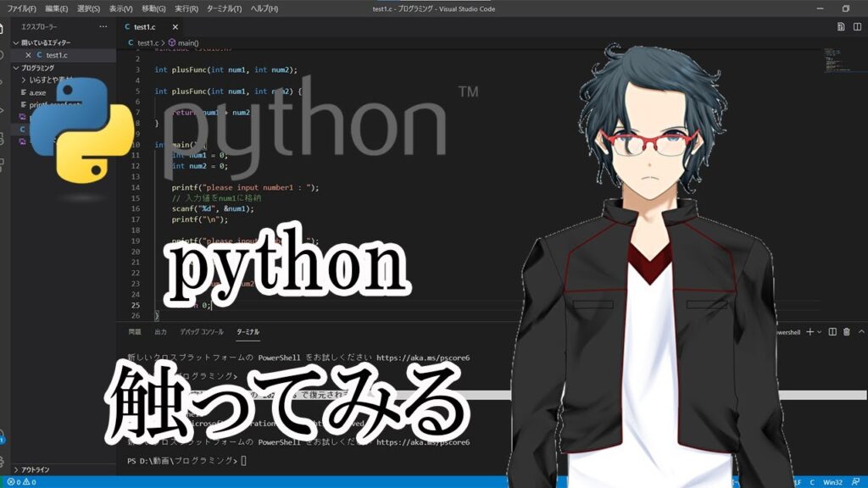Open the Explorer more actions ellipsis

point(103,26)
